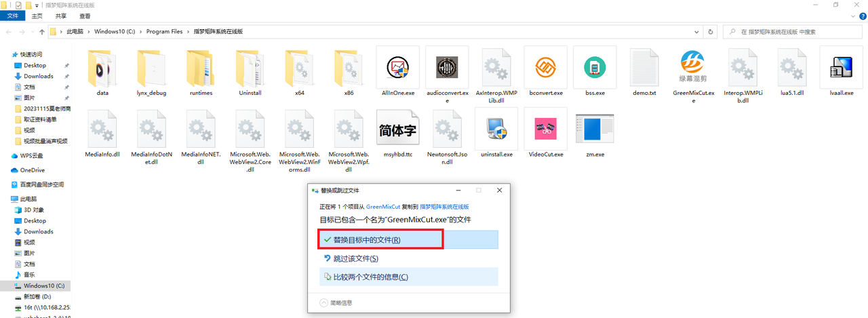Click the bss.exe file icon

594,68
